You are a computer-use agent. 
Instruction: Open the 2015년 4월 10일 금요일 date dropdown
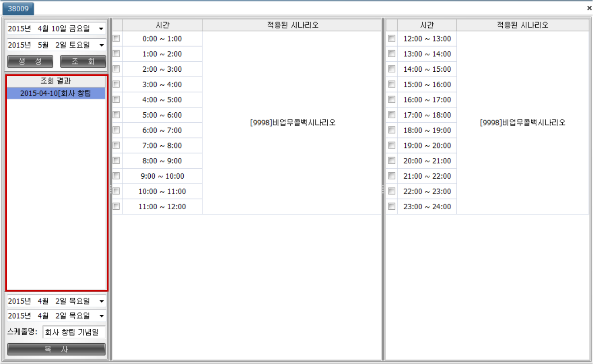point(101,29)
